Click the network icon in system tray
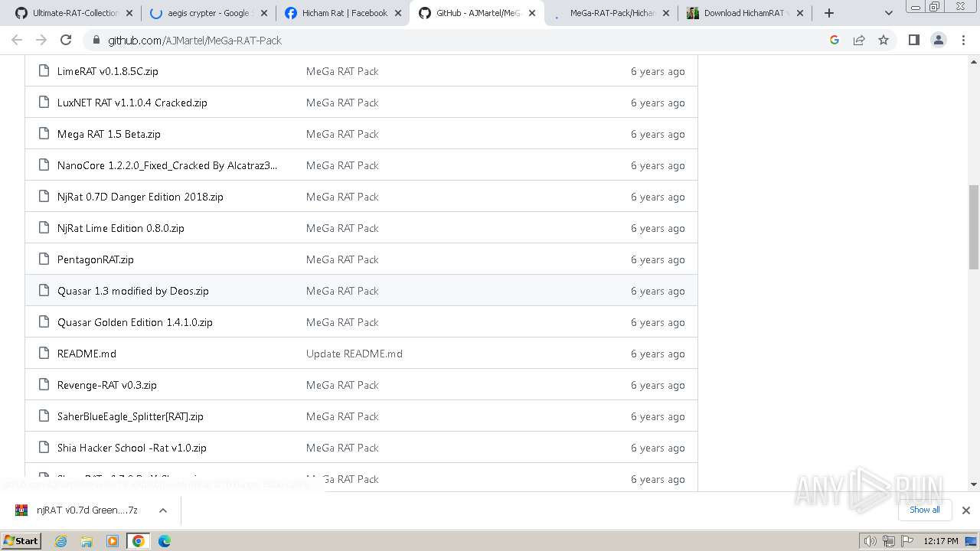 click(889, 541)
